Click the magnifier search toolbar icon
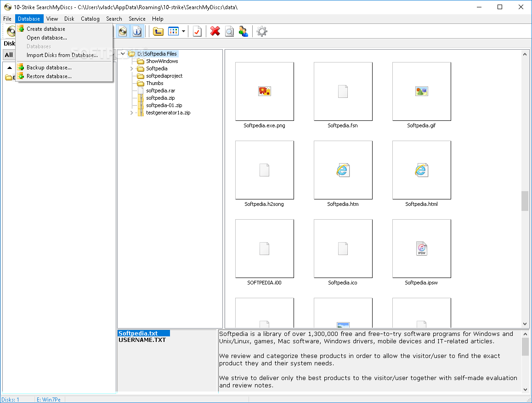 coord(229,32)
